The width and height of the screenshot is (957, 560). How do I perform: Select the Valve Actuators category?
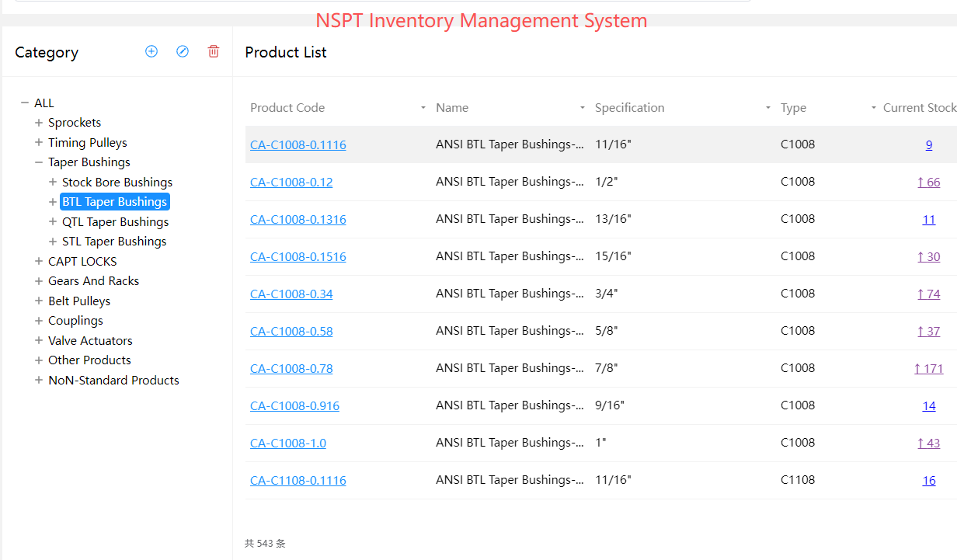coord(90,340)
